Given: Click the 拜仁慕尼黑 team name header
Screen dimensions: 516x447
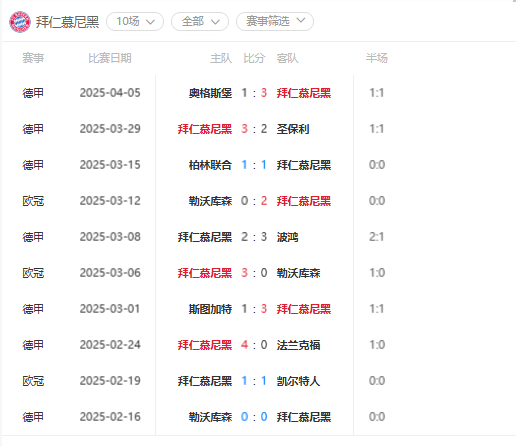Looking at the screenshot, I should (x=67, y=22).
